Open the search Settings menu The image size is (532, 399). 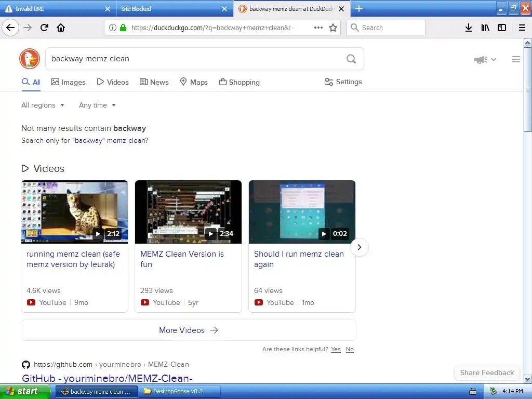(x=343, y=82)
